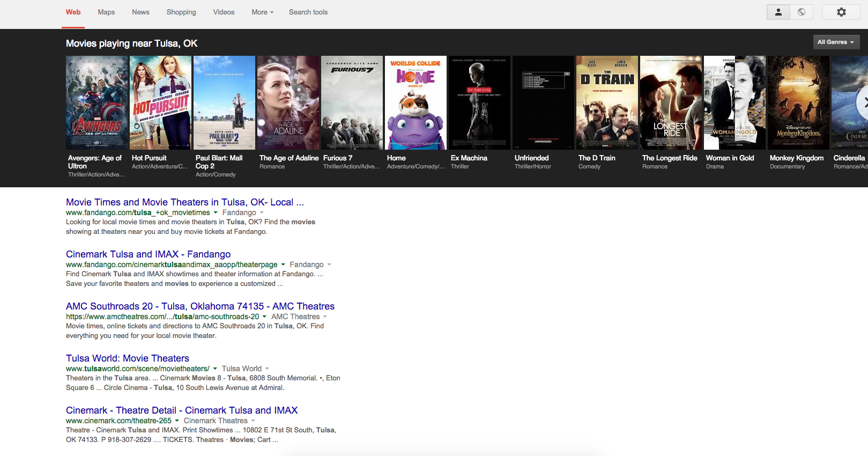Click the Woman in Gold title text
The width and height of the screenshot is (868, 456).
[x=730, y=158]
